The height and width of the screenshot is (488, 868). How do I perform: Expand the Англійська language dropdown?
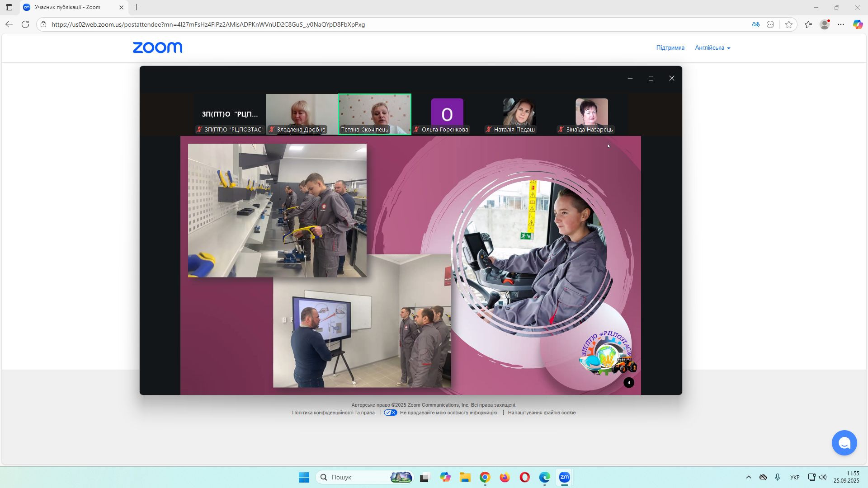point(712,47)
